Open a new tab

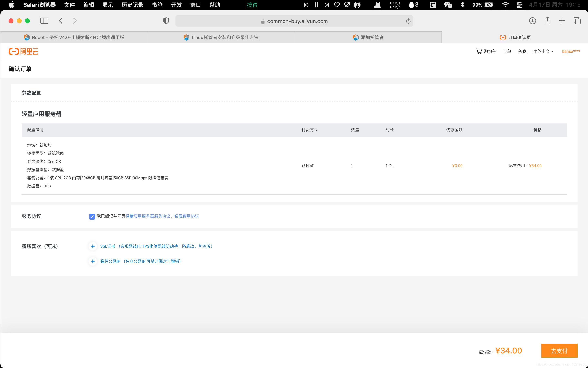562,21
